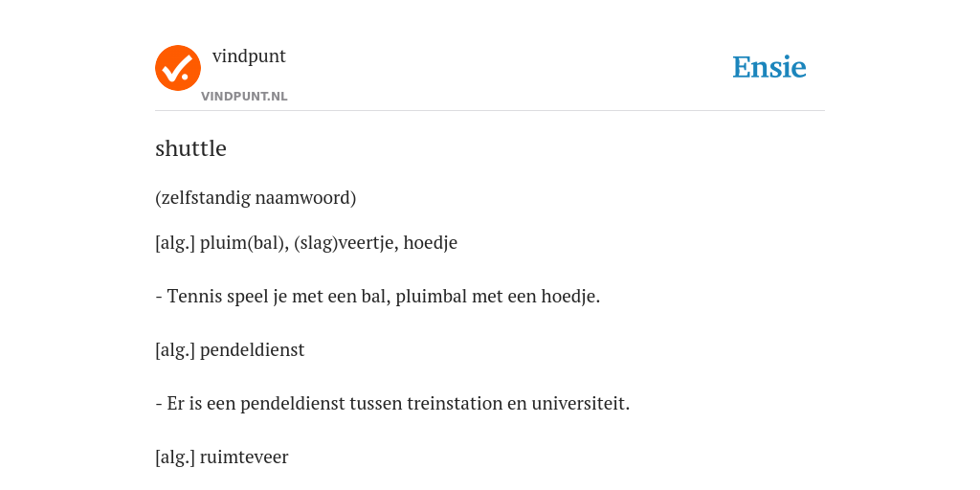
Task: Click the Tennis example sentence
Action: pos(377,297)
